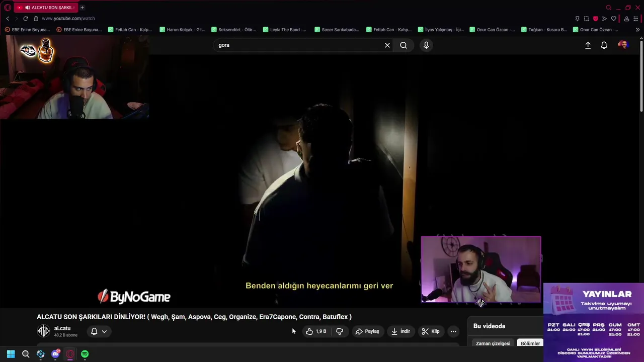Open the Tuğkan - Kusura B bookmark
This screenshot has width=644, height=362.
coord(544,30)
